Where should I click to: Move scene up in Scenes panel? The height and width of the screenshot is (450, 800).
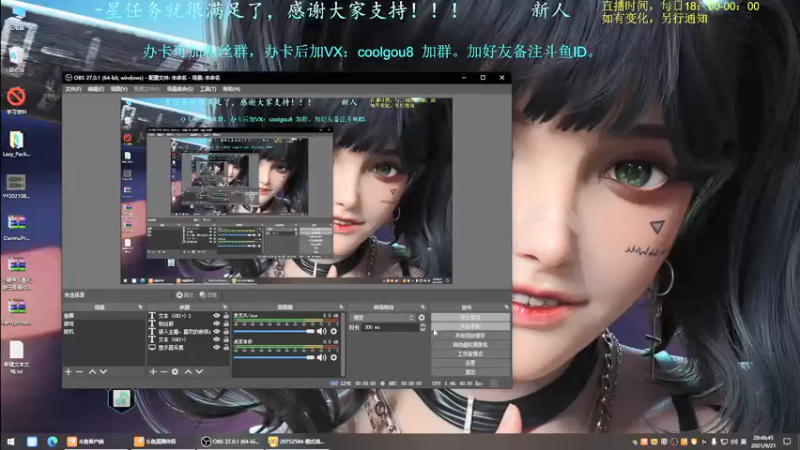(x=92, y=371)
